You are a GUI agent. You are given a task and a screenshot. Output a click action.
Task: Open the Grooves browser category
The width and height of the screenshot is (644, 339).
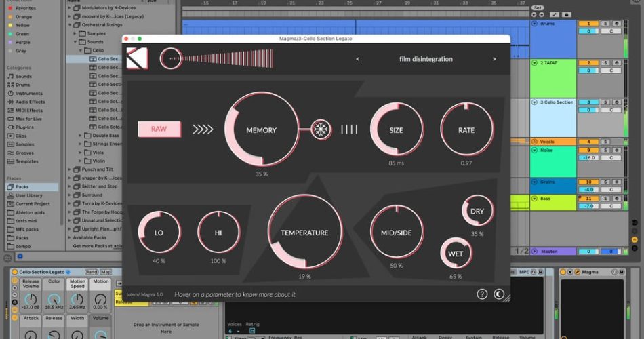tap(24, 153)
